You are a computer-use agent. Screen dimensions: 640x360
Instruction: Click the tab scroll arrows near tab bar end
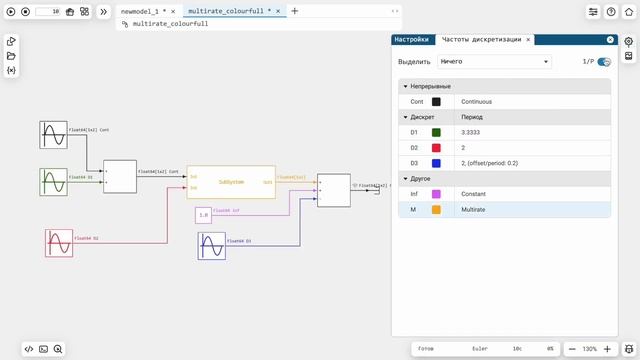tap(395, 11)
